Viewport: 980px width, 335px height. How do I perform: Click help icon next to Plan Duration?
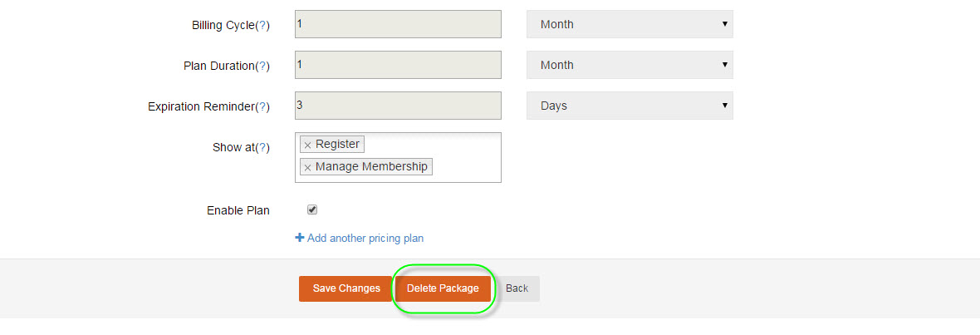pos(262,67)
